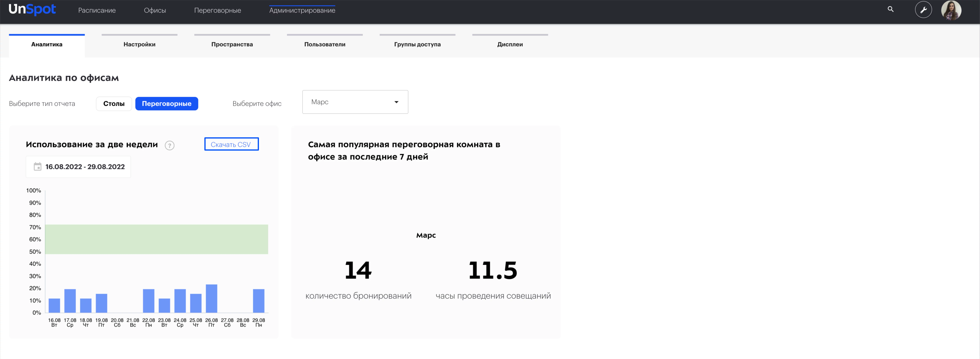The width and height of the screenshot is (980, 359).
Task: Click the help question mark icon
Action: (170, 145)
